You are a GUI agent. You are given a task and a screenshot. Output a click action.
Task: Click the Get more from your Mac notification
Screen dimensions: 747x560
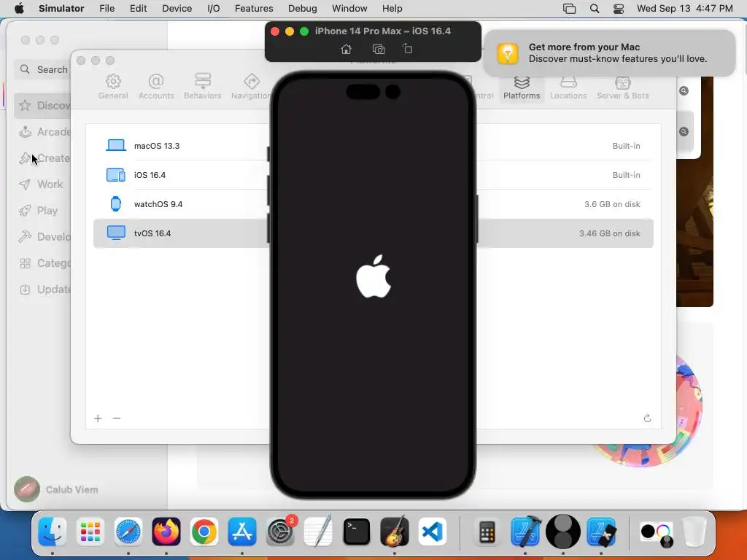[610, 52]
